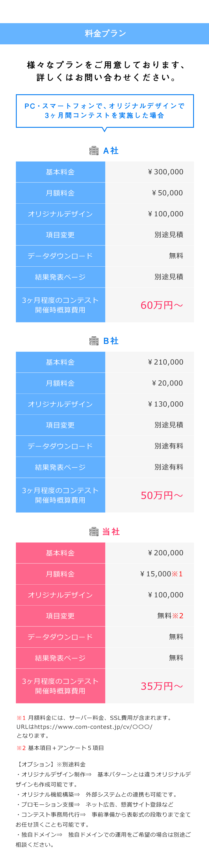Click the building icon beside A社

click(94, 151)
